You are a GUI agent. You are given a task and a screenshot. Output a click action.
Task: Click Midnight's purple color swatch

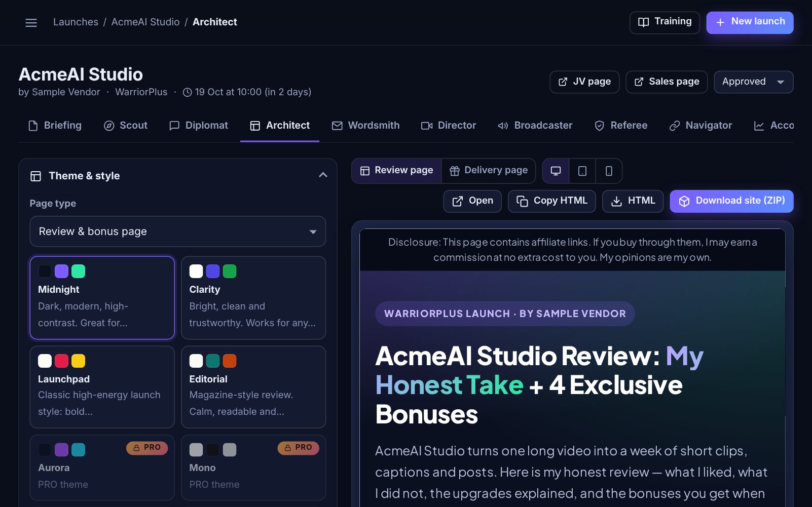(x=61, y=271)
